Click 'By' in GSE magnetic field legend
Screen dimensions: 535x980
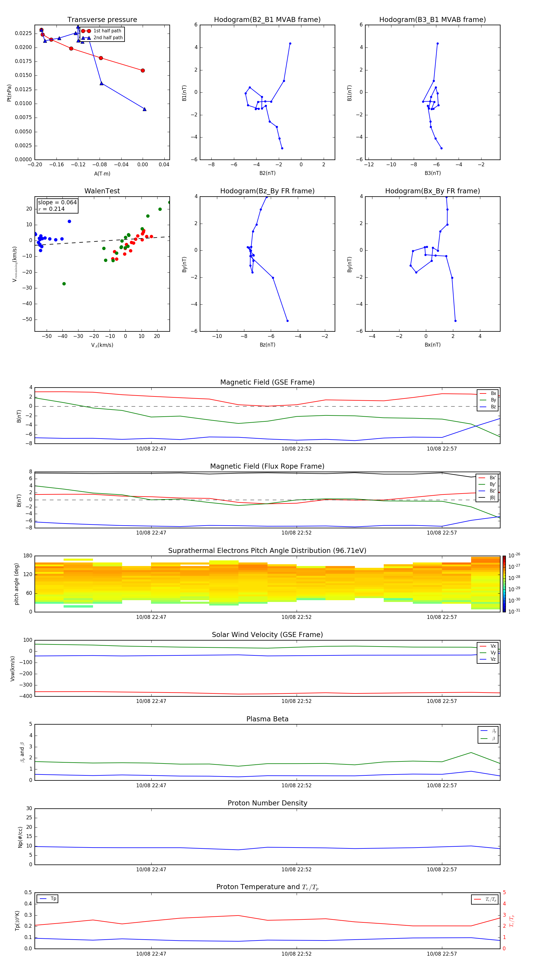tap(488, 400)
